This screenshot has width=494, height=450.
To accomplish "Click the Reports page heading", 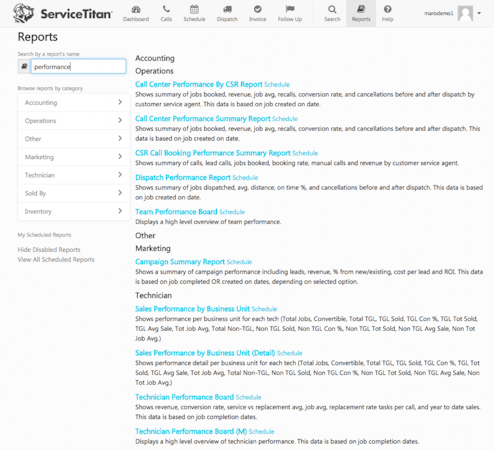I will coord(38,37).
